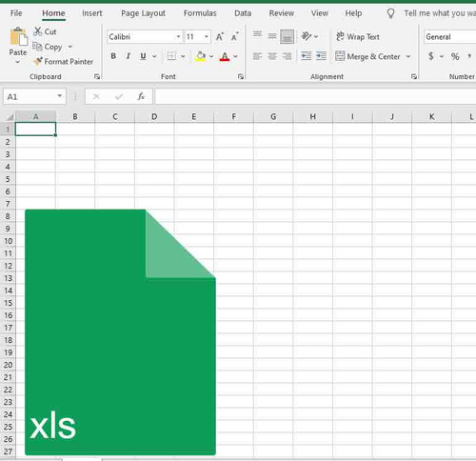The width and height of the screenshot is (476, 461).
Task: Increase the indent
Action: (321, 56)
